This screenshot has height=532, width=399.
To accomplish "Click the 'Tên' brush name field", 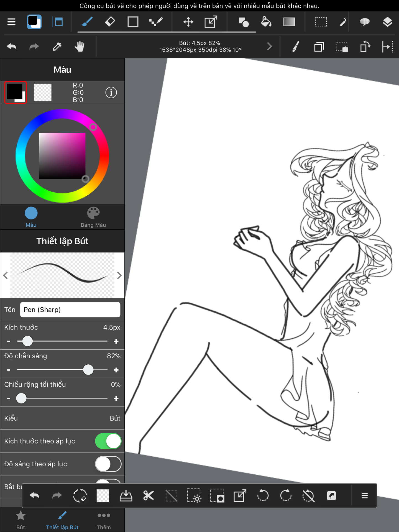I will click(x=70, y=310).
